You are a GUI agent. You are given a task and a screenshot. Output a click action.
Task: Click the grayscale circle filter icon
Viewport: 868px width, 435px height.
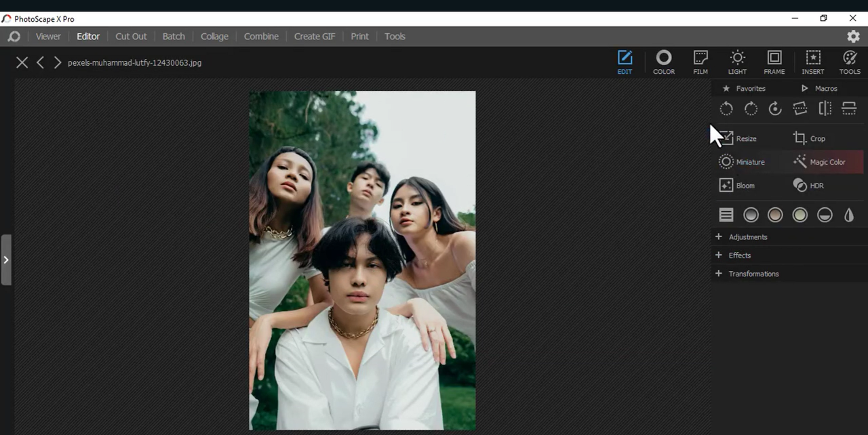(x=751, y=215)
